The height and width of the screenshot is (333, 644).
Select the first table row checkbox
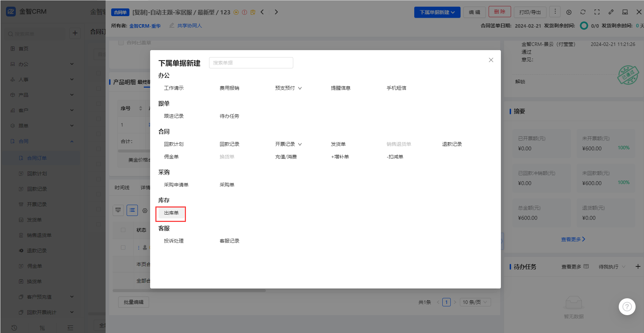[x=123, y=247]
